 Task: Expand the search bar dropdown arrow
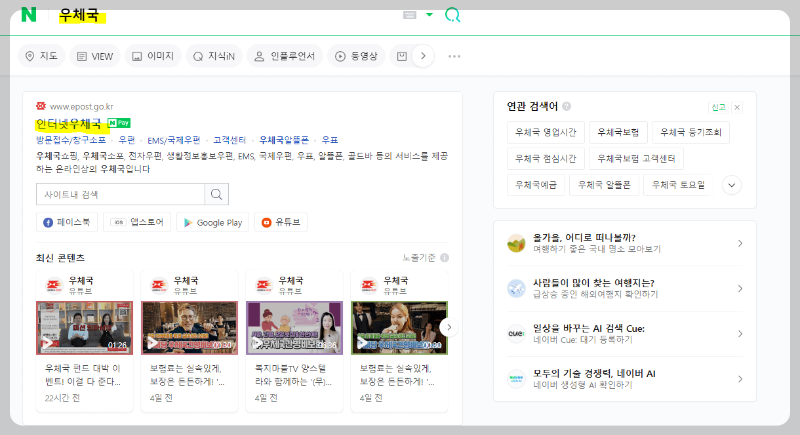(430, 14)
